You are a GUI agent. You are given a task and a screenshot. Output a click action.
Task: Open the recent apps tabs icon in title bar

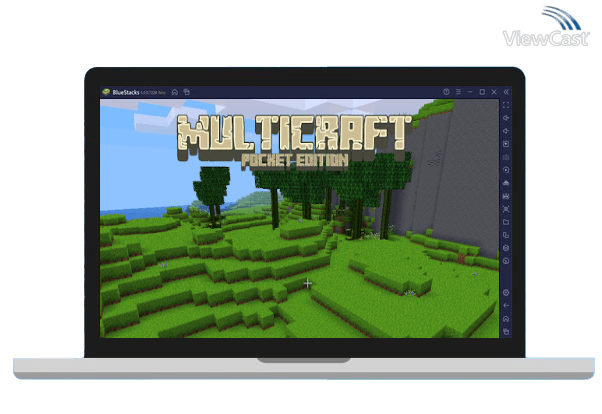pos(187,92)
